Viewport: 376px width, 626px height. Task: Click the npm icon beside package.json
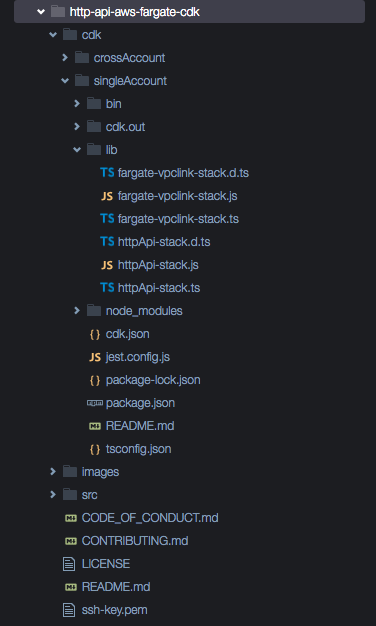tap(95, 403)
